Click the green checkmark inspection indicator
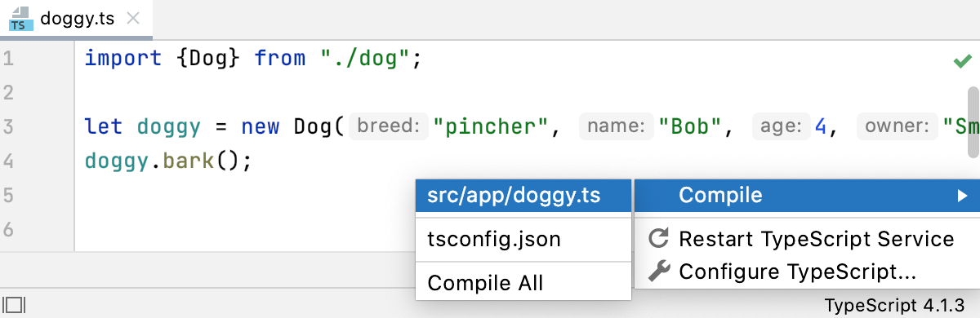This screenshot has height=318, width=980. click(962, 60)
